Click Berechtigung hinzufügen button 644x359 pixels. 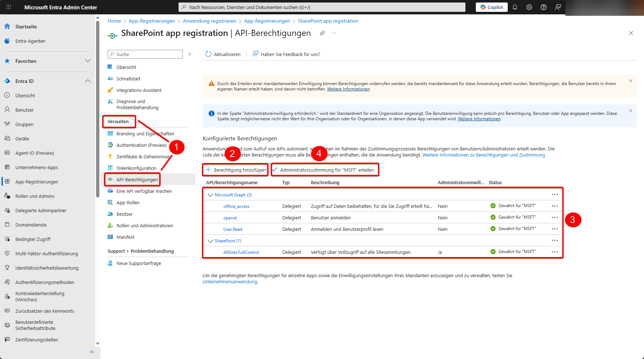(x=236, y=170)
